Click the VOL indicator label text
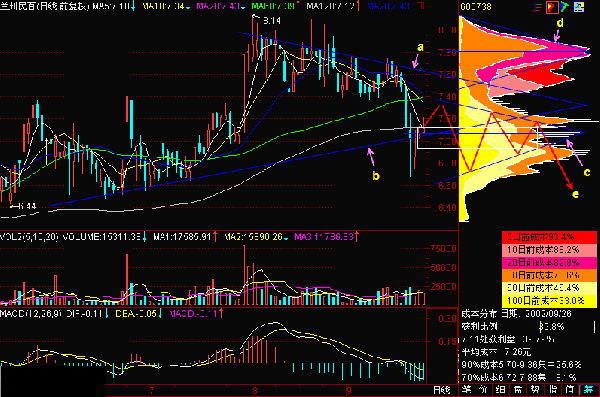 tap(29, 237)
